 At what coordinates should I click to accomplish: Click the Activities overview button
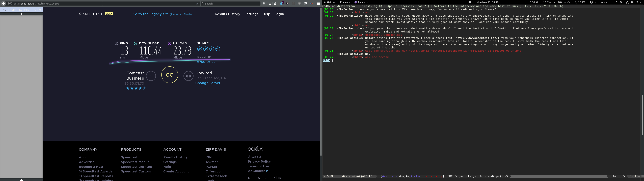pos(330,2)
